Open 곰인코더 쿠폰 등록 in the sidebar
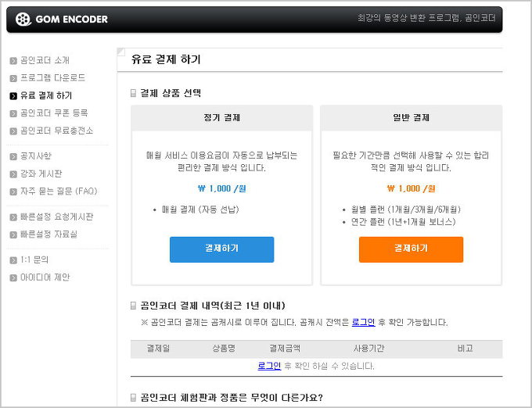The image size is (532, 408). (x=53, y=113)
